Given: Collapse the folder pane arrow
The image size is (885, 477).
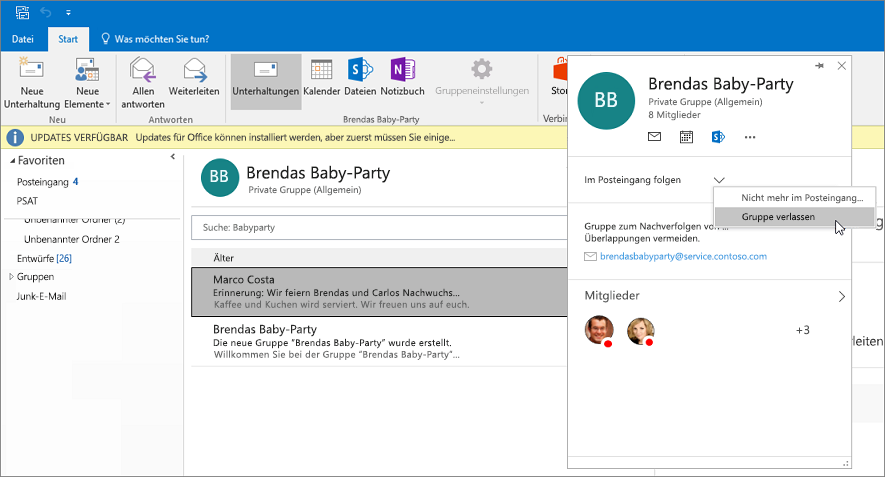Looking at the screenshot, I should click(x=173, y=156).
